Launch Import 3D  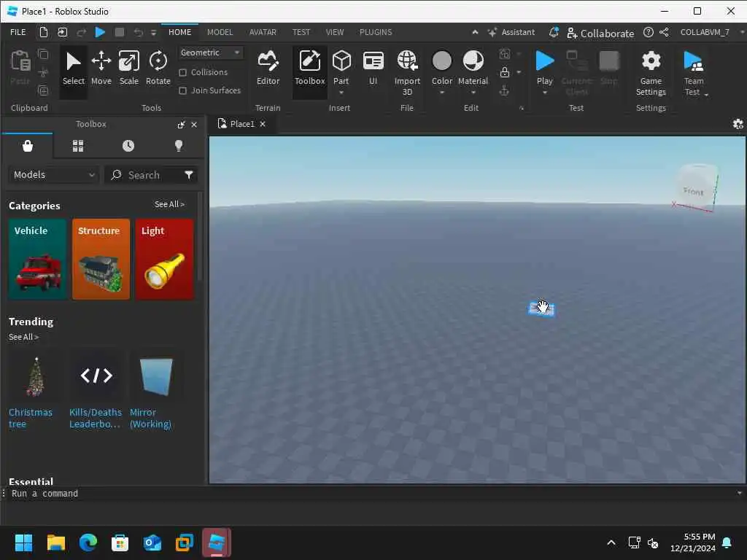407,72
